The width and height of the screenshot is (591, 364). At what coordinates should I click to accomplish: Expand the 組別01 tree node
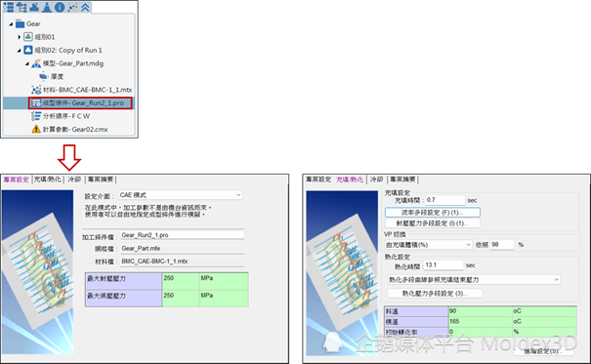[19, 37]
